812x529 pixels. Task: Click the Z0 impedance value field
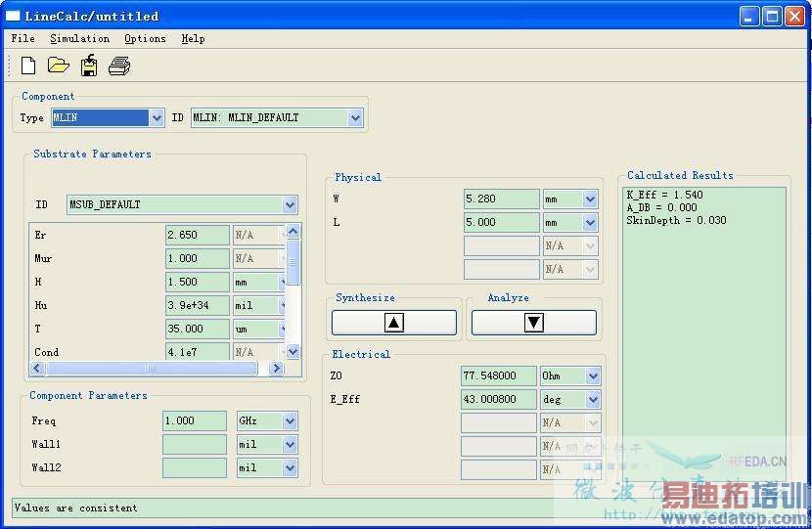coord(499,376)
